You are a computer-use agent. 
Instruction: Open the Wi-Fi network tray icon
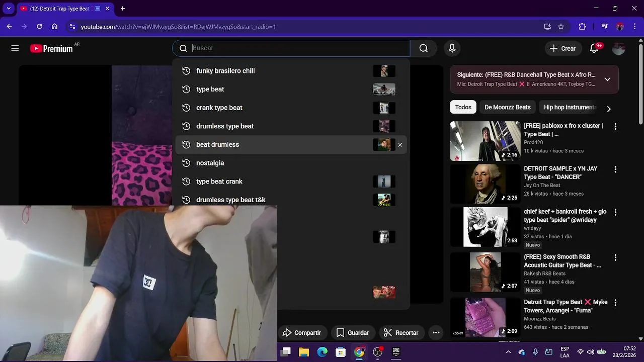coord(581,352)
